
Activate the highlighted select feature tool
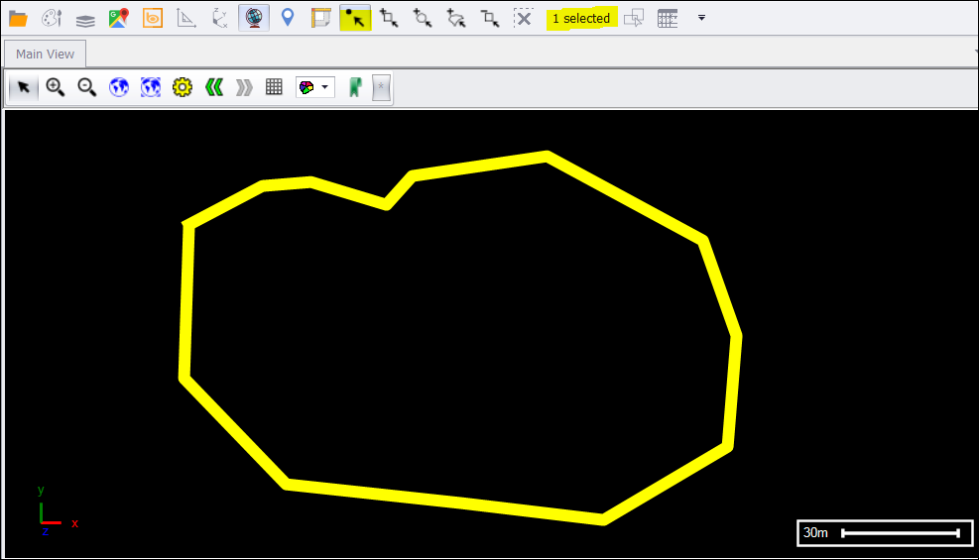[x=355, y=18]
